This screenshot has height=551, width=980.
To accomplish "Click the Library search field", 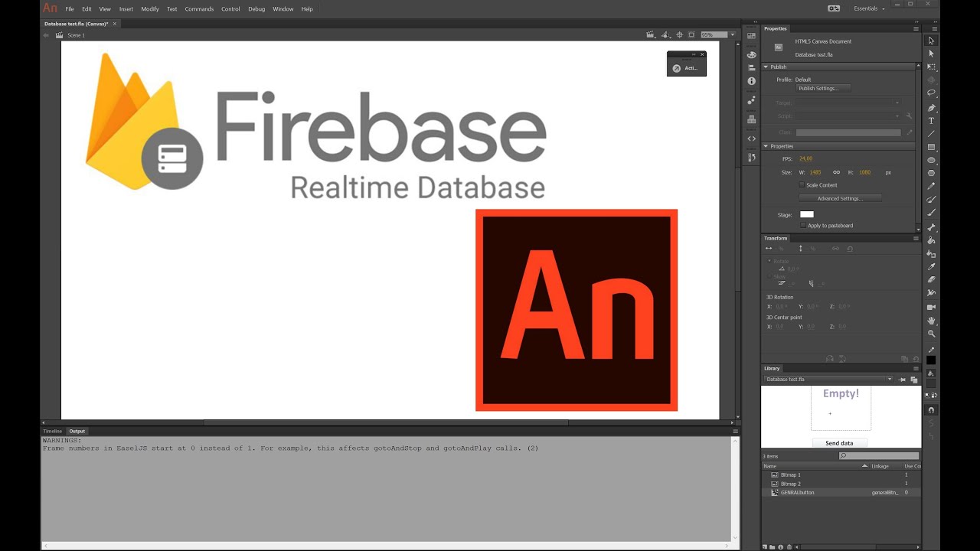I will 879,456.
